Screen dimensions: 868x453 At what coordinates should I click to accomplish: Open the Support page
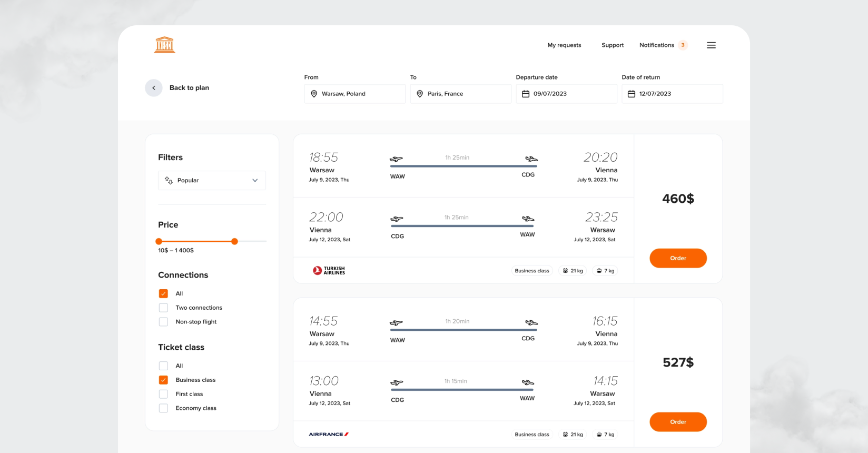(613, 45)
